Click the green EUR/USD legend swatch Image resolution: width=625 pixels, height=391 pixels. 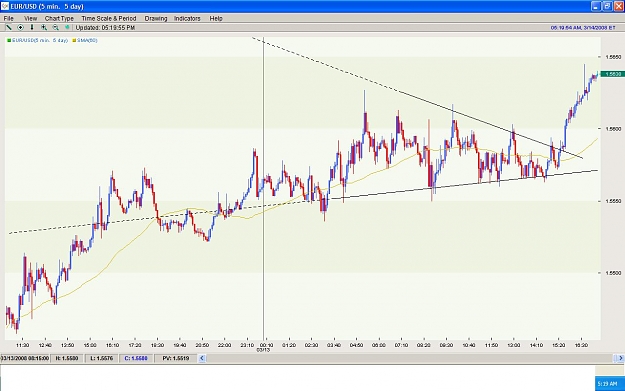pos(9,40)
